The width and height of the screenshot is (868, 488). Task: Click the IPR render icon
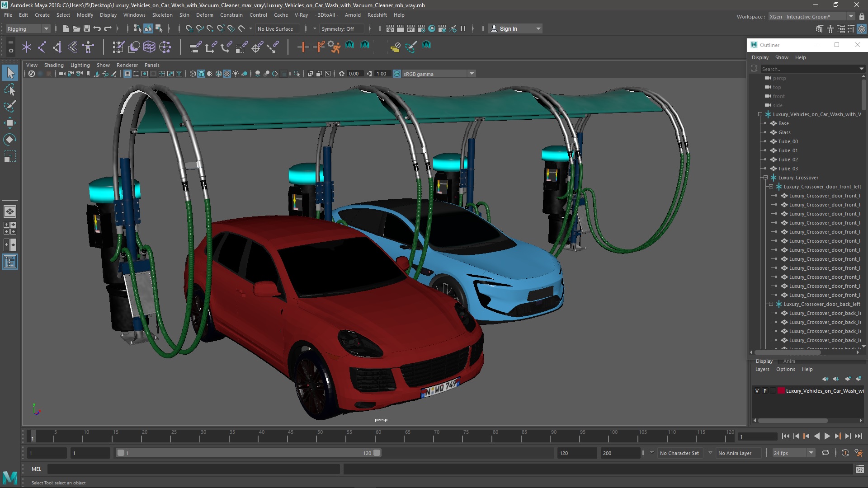pos(411,28)
